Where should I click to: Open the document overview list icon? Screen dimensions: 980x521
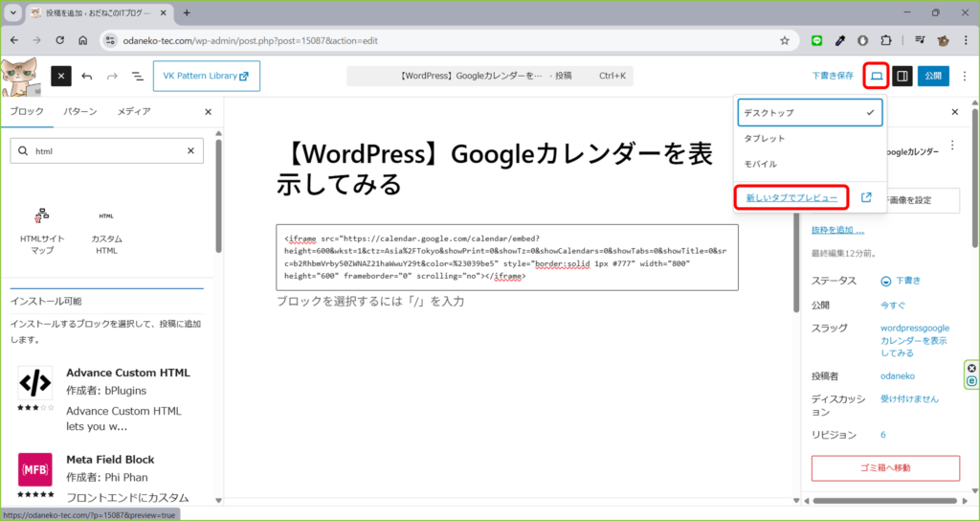point(137,76)
